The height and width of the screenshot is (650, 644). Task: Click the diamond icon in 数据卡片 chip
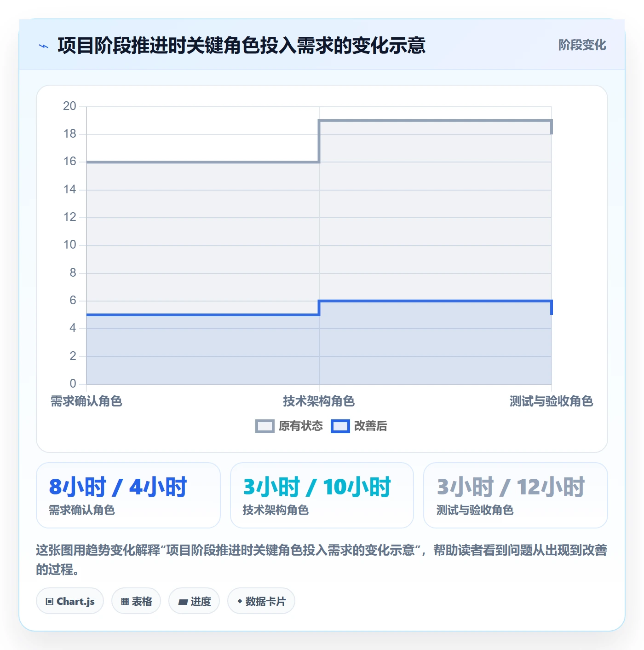[240, 601]
